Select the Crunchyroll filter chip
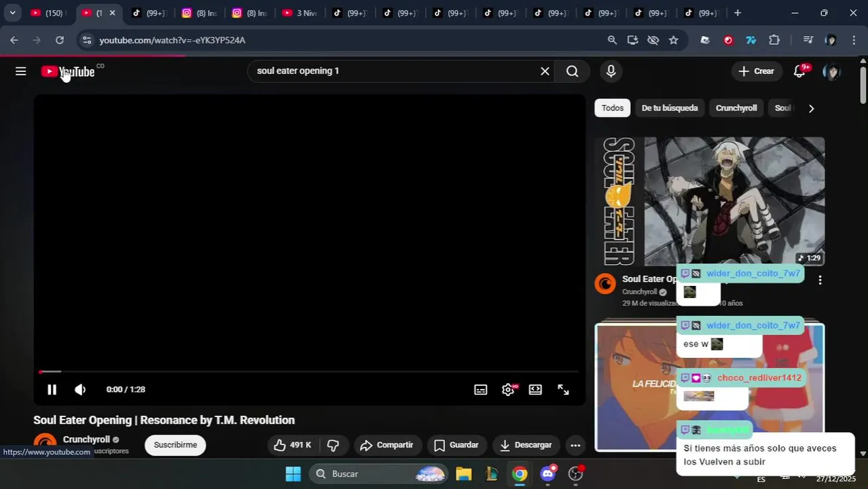Image resolution: width=868 pixels, height=489 pixels. click(736, 108)
